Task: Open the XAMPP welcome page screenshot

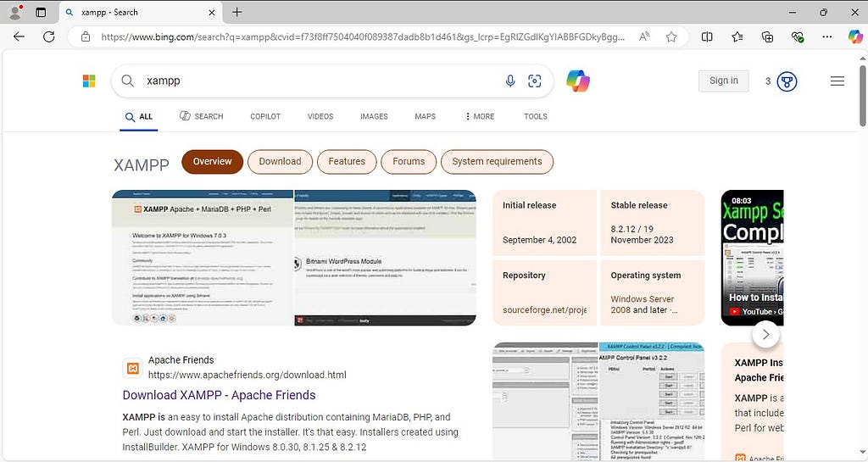Action: pyautogui.click(x=203, y=258)
